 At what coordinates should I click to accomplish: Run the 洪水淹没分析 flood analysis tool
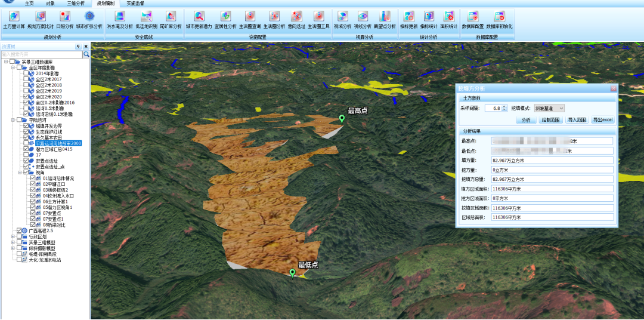119,20
